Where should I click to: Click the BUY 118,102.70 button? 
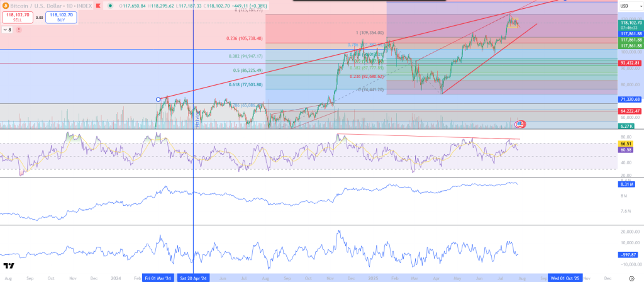(x=61, y=18)
